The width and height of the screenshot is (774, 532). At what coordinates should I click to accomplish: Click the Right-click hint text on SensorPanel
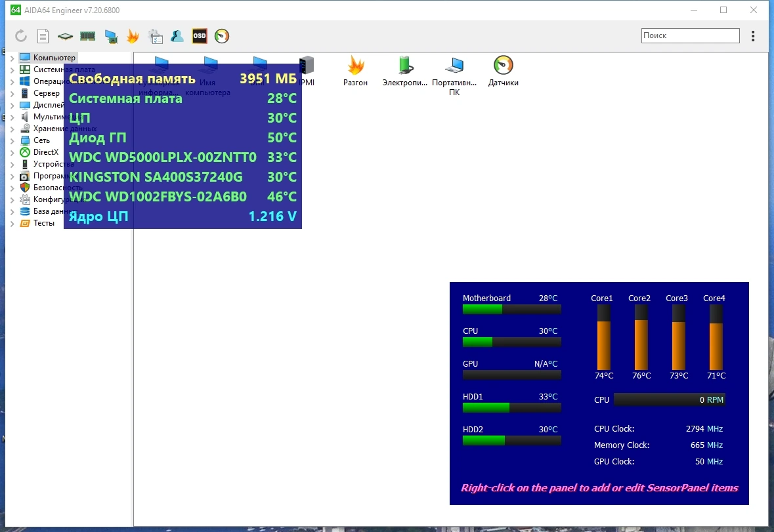click(x=599, y=488)
